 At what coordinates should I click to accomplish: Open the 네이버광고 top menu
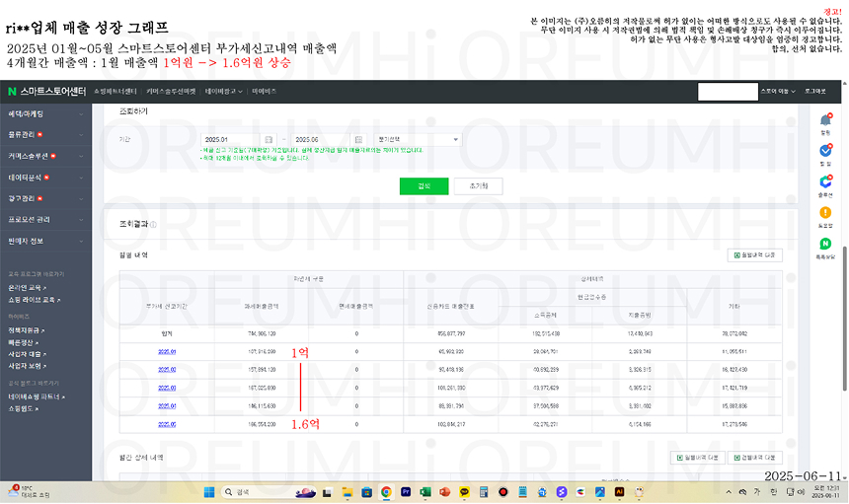tap(223, 92)
